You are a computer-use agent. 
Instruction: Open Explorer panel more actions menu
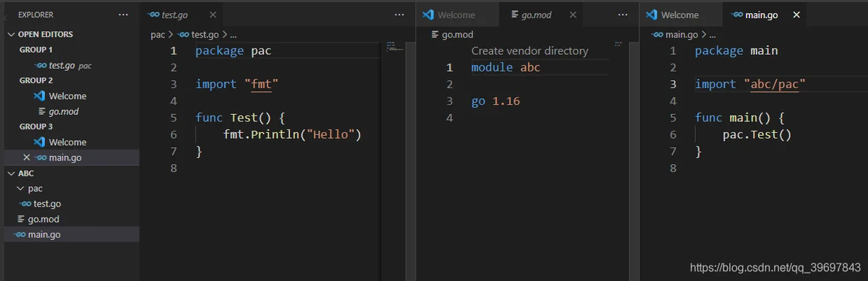123,14
